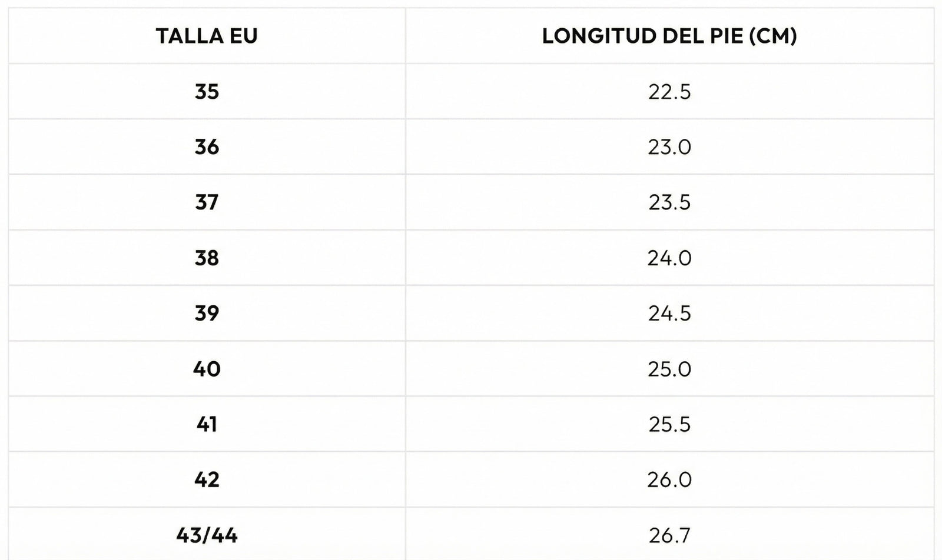Select the 22.5 foot length cell
Viewport: 942px width, 560px height.
pos(669,92)
